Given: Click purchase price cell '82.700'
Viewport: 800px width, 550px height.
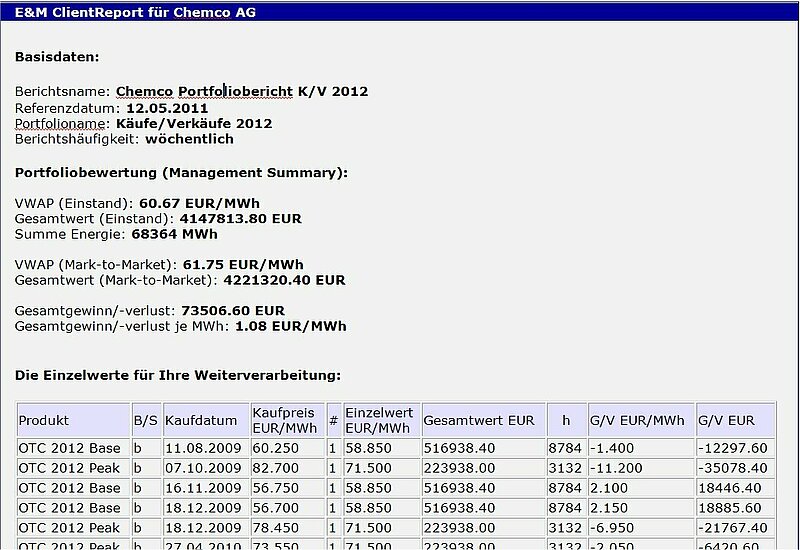Looking at the screenshot, I should click(288, 468).
